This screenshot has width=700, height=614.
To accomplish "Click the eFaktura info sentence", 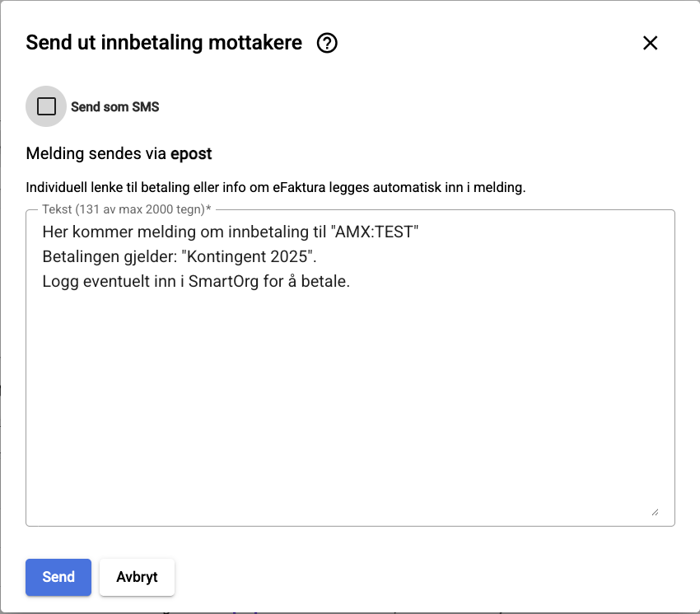I will [x=275, y=187].
